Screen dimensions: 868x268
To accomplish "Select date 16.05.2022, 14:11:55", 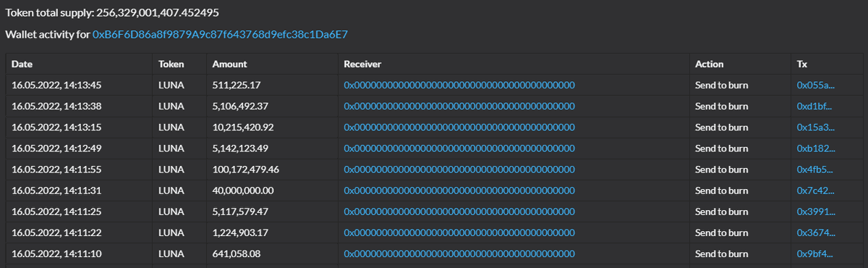I will click(56, 169).
